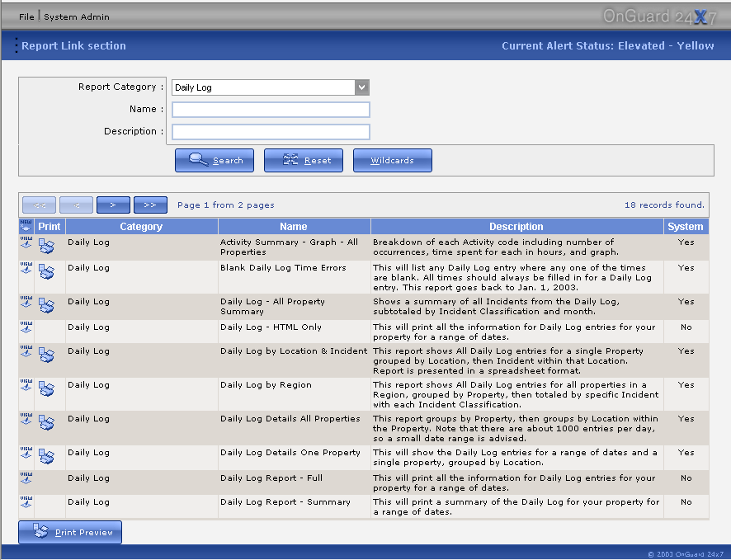
Task: Open the System Admin menu
Action: click(77, 16)
